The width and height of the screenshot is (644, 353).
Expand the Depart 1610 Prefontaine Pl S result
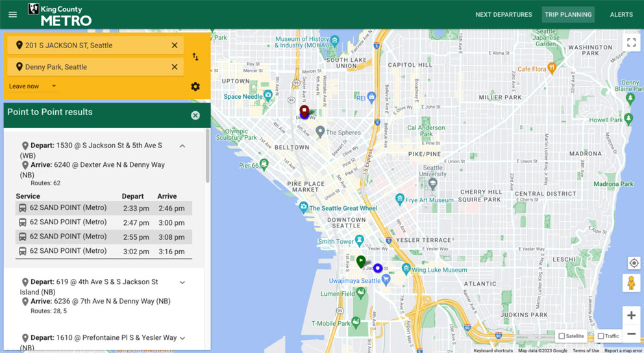[182, 338]
